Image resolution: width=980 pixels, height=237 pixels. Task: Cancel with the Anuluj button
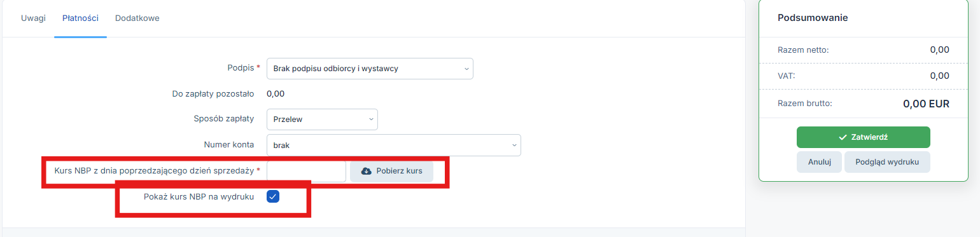[820, 161]
